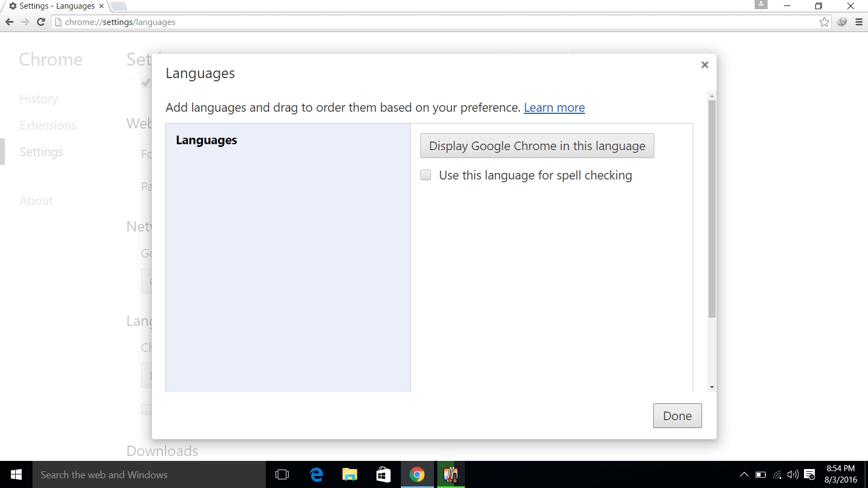Open a new browser tab

pyautogui.click(x=119, y=6)
